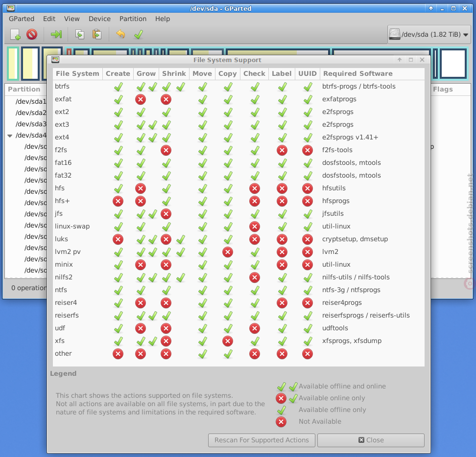Click the "btrfs" file system name

62,87
